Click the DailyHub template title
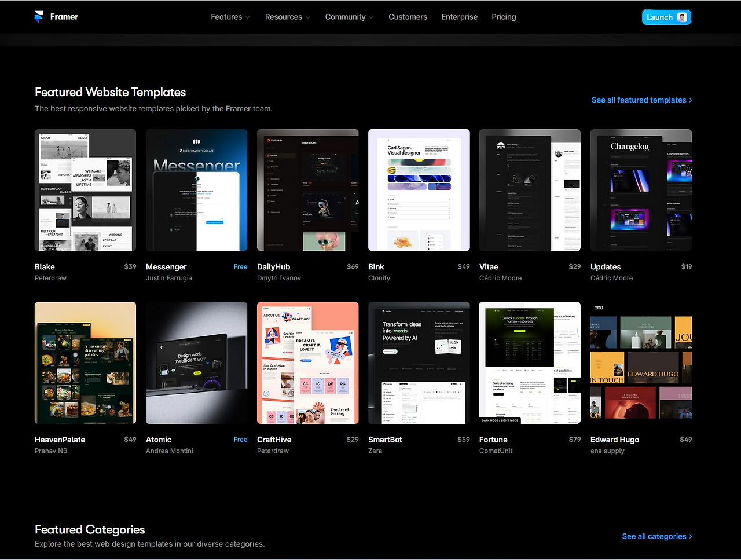Screen dimensions: 741x560 point(273,267)
